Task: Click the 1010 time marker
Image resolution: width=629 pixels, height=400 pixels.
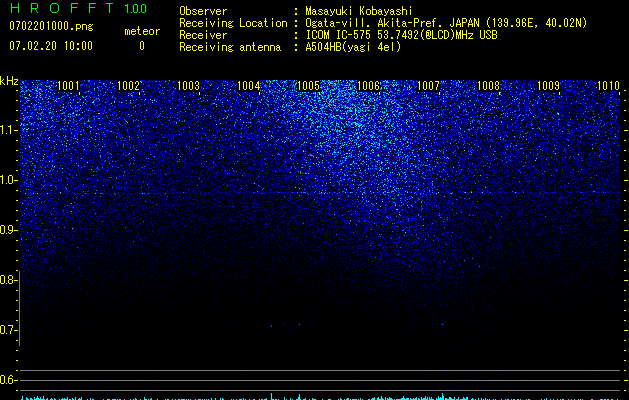Action: pos(609,86)
